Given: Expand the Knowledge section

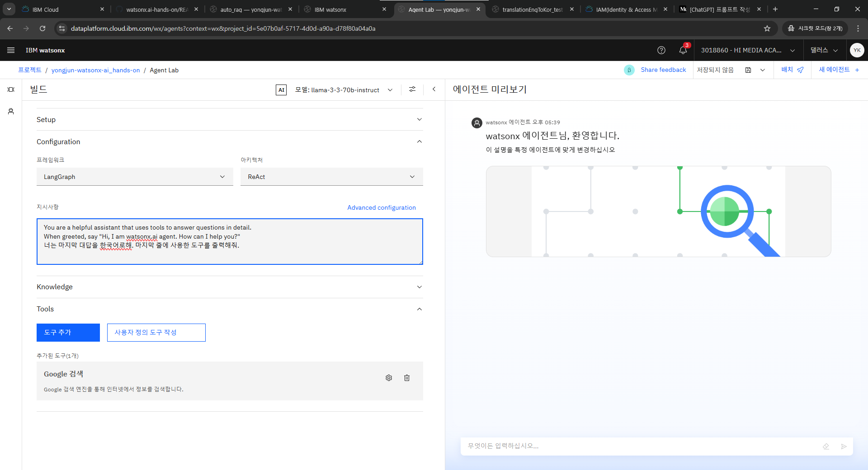Looking at the screenshot, I should (230, 287).
